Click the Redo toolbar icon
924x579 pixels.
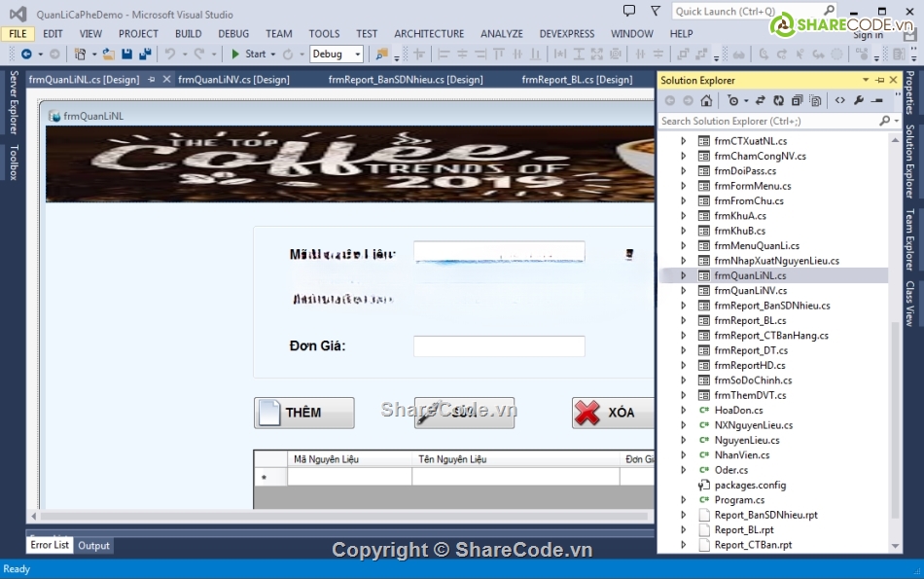click(x=199, y=54)
